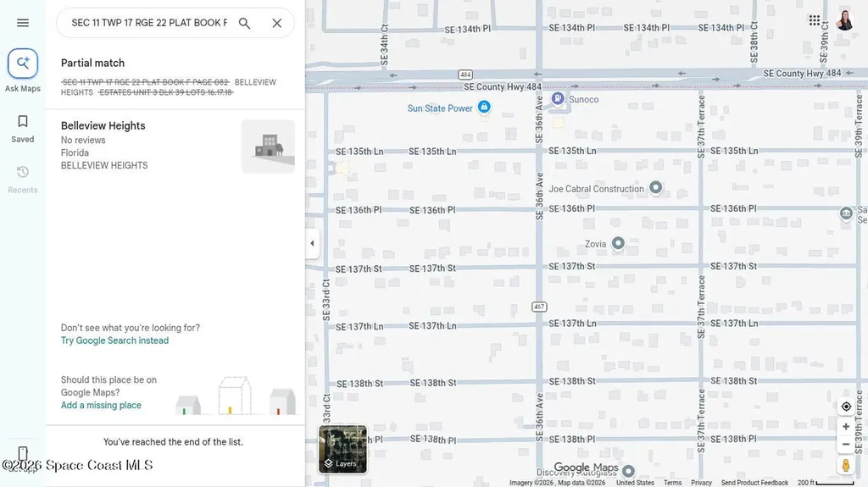868x487 pixels.
Task: Click the Sunoco gas station marker
Action: [558, 98]
